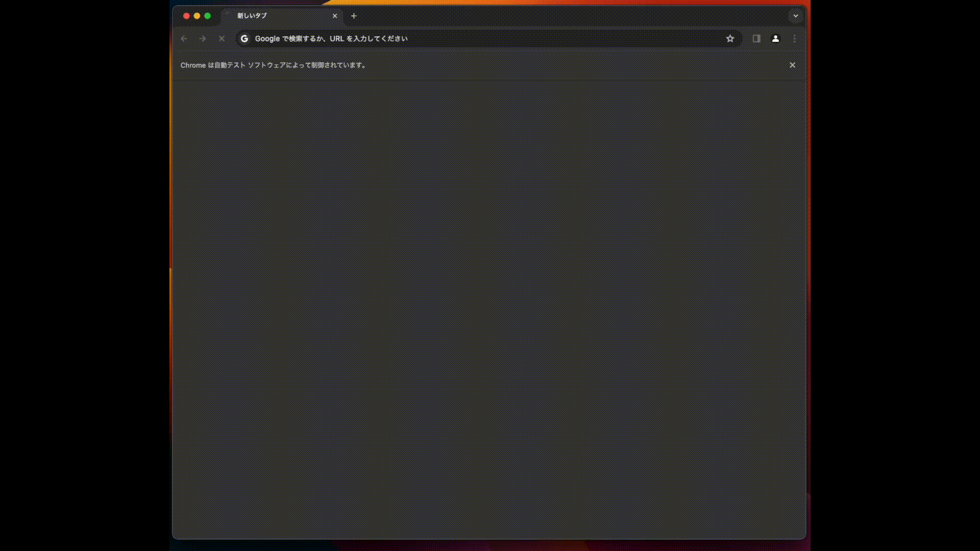Close the 新しいタブ tab

tap(335, 16)
